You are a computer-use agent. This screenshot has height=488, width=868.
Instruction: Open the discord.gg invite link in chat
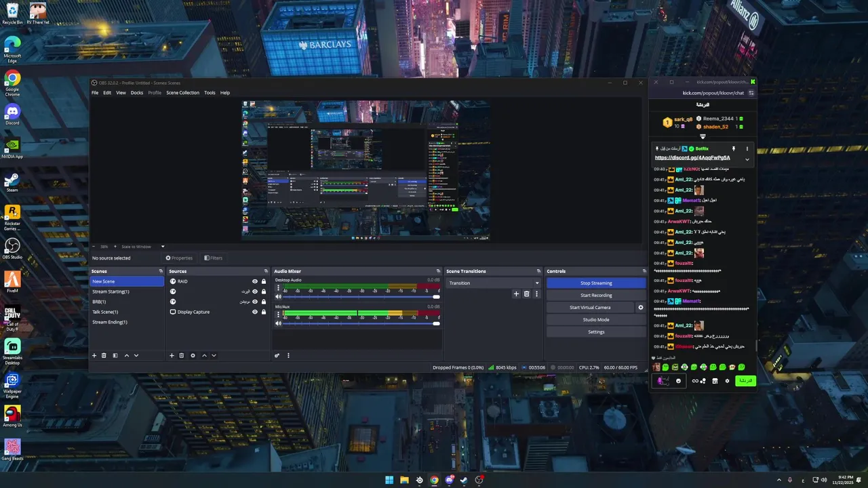(692, 158)
